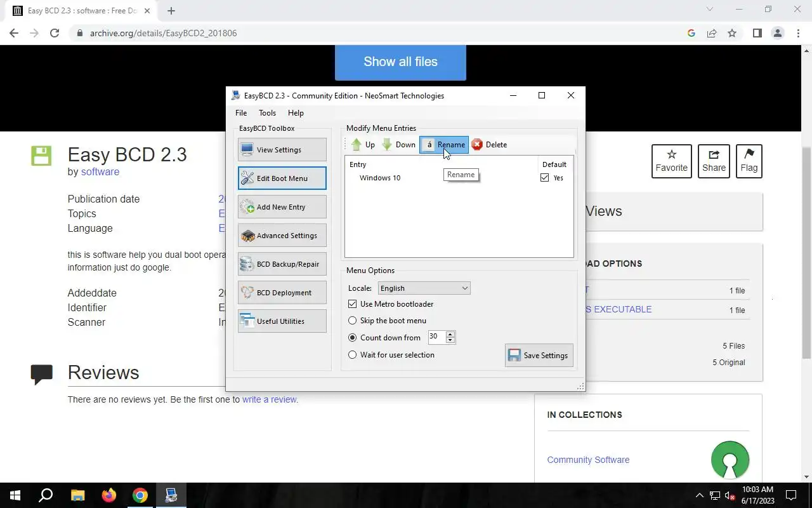
Task: Open Advanced Settings in EasyBCD
Action: 282,236
